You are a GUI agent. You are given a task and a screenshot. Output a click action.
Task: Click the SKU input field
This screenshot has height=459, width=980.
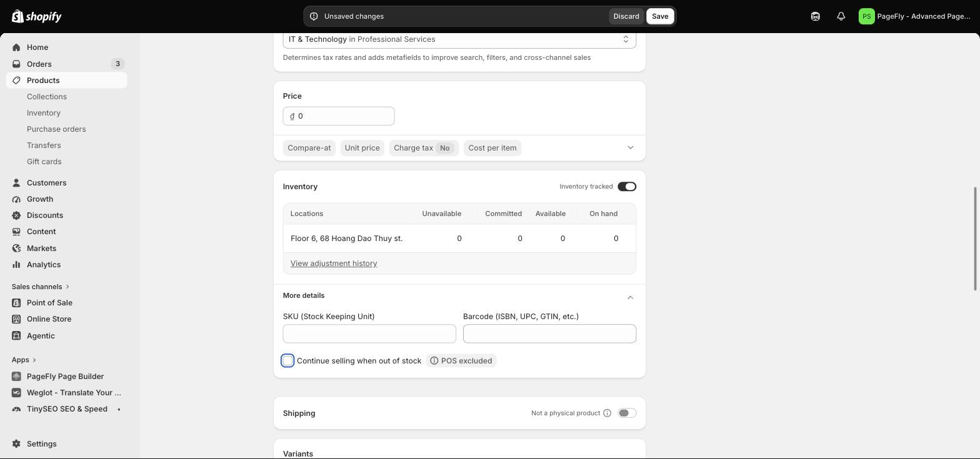369,333
